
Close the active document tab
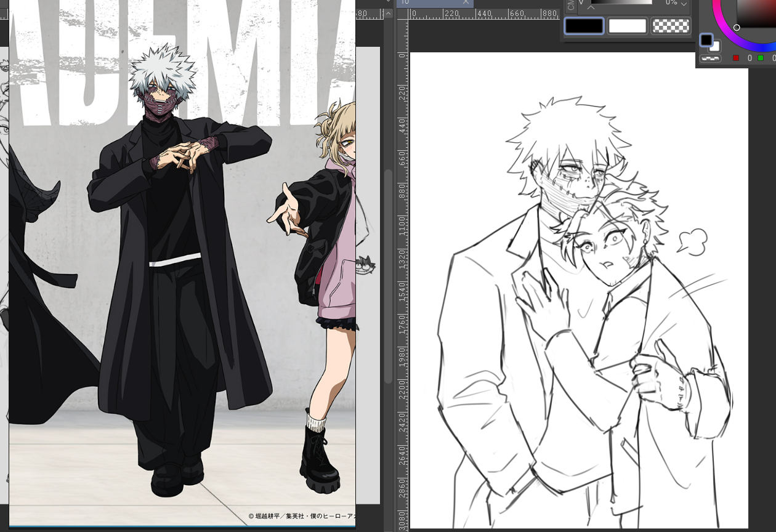(466, 2)
